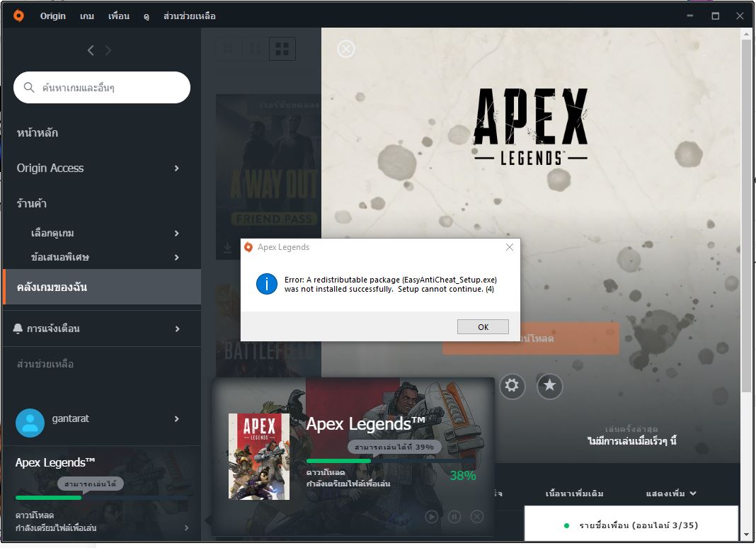Viewport: 756px width, 548px height.
Task: Click the Origin logo in the title bar
Action: coord(19,16)
